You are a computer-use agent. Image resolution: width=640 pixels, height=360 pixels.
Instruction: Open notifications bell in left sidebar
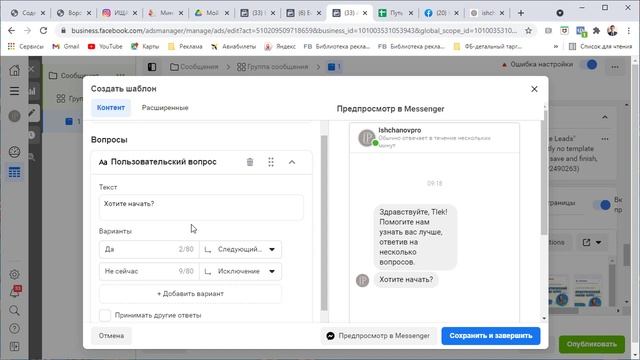click(x=15, y=291)
